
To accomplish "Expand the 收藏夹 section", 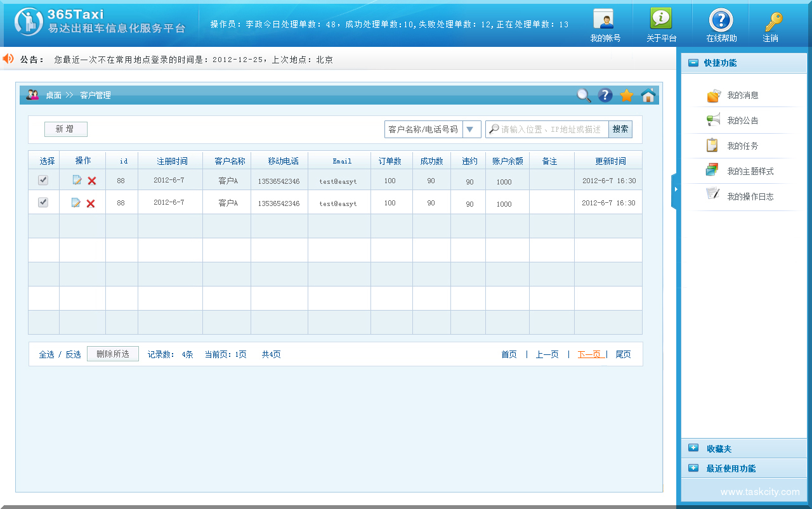I will click(x=693, y=448).
